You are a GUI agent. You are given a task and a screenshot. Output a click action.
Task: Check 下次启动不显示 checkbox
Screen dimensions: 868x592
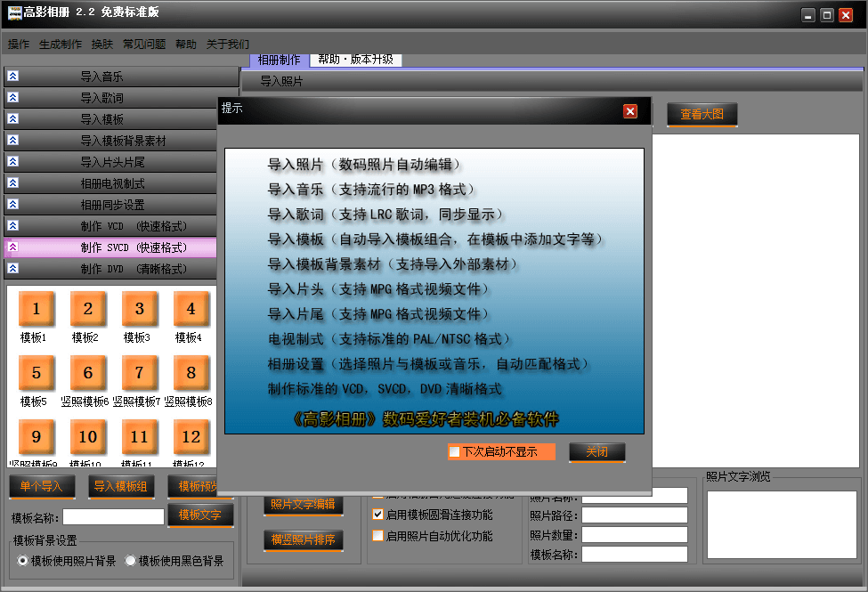(x=455, y=452)
